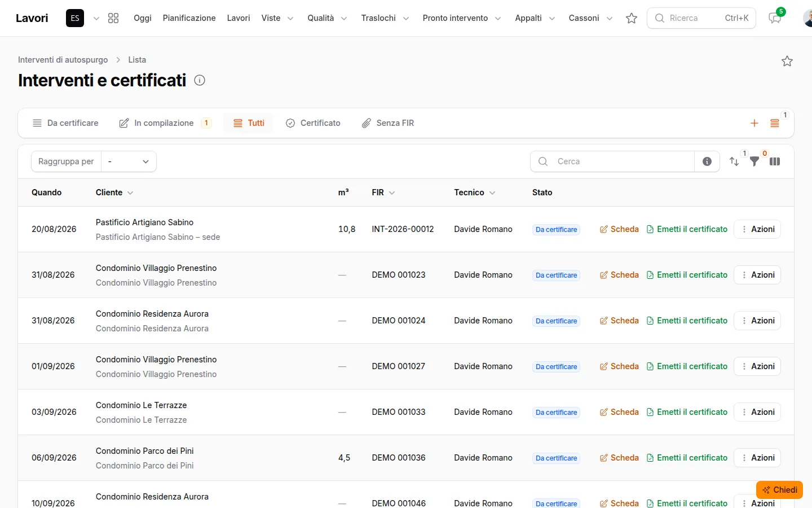Add a new view with plus icon
The image size is (812, 508).
coord(754,123)
